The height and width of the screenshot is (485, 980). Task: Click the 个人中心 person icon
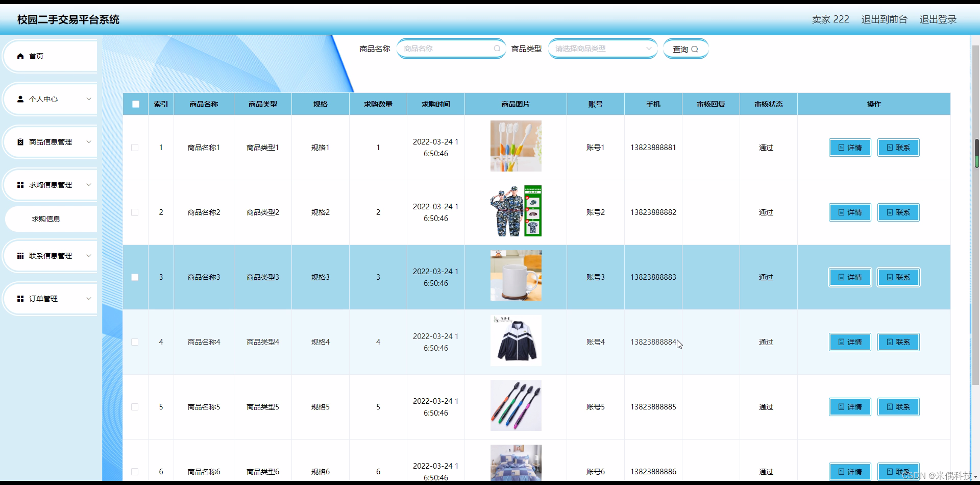[20, 99]
